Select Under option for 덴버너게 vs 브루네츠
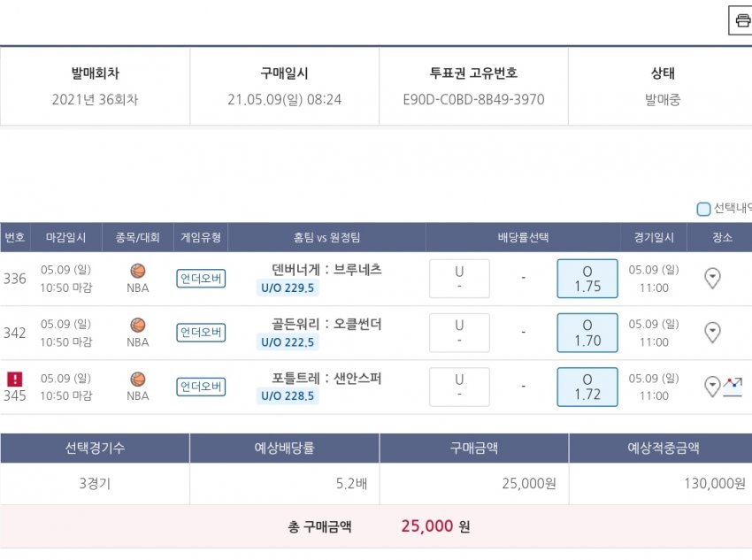Viewport: 752px width, 560px height. 459,279
